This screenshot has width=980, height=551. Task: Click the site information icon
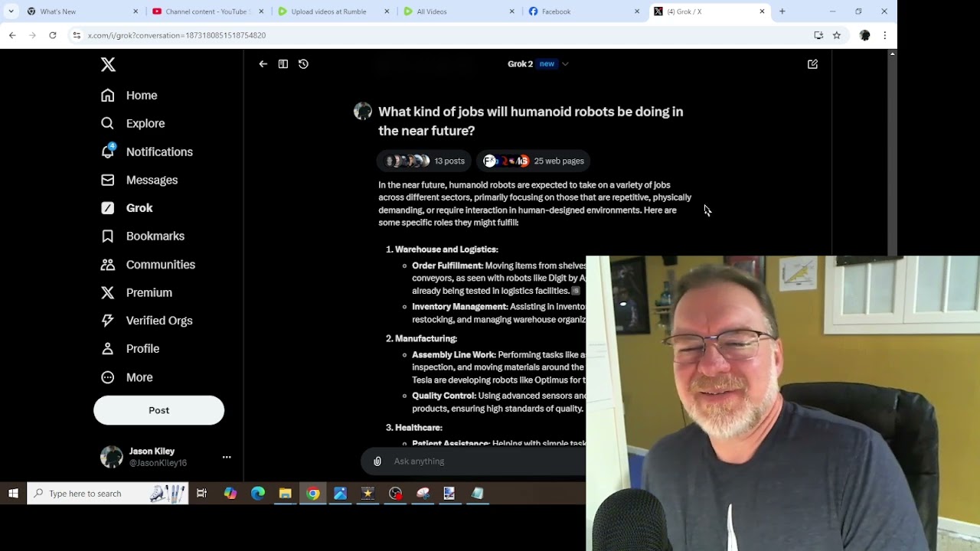click(77, 35)
